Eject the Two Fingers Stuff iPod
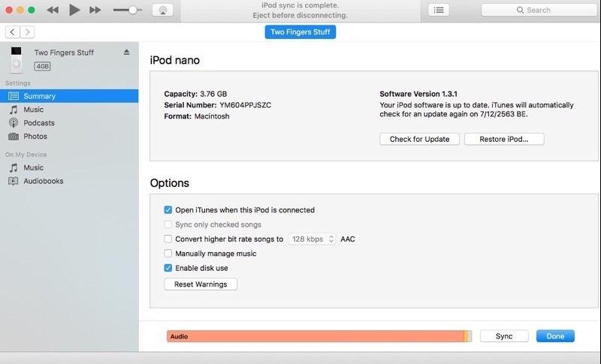 point(126,52)
